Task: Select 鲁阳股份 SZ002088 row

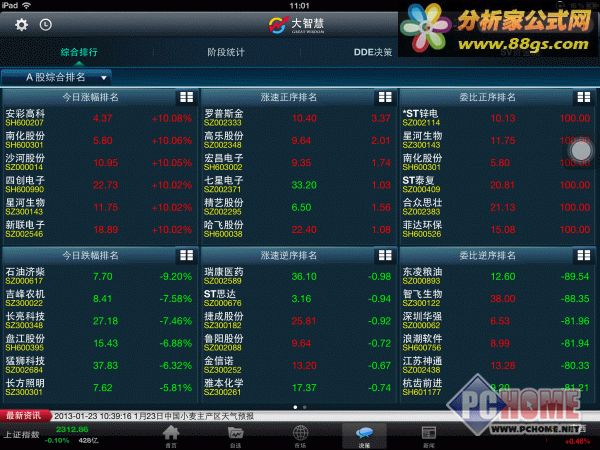Action: (x=297, y=342)
